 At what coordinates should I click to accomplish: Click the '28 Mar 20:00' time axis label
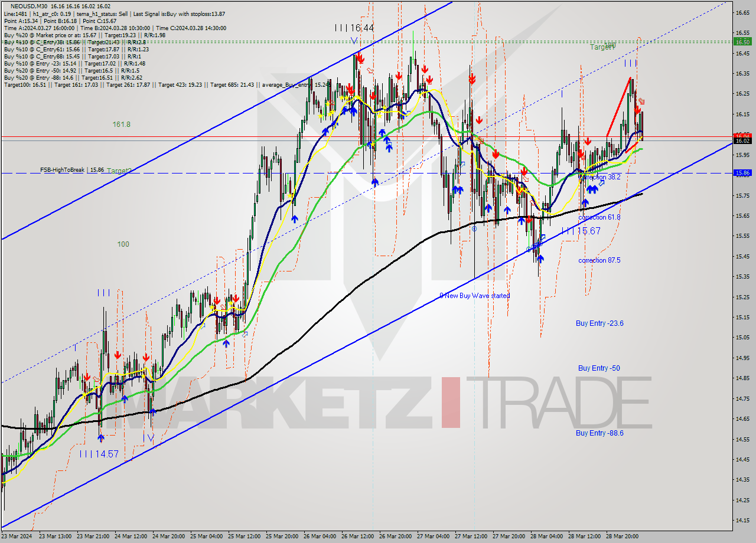(x=622, y=537)
